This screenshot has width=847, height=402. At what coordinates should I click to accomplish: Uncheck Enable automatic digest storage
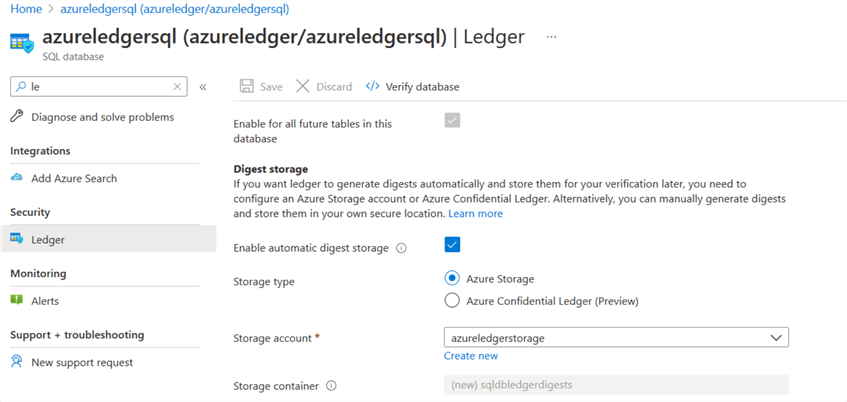pyautogui.click(x=452, y=245)
